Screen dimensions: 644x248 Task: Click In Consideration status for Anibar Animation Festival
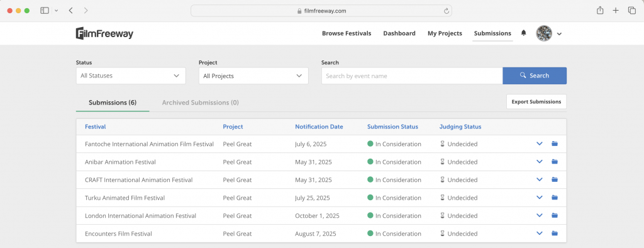[x=394, y=162]
